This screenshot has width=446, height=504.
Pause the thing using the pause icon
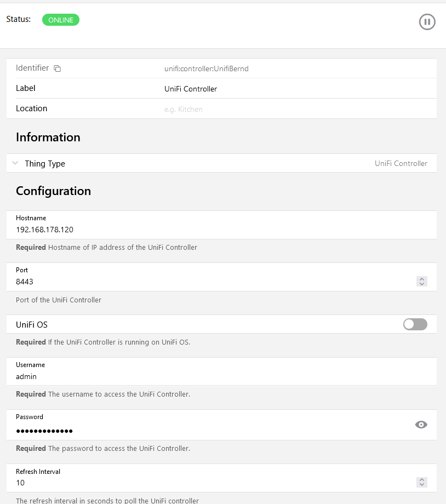click(x=427, y=22)
